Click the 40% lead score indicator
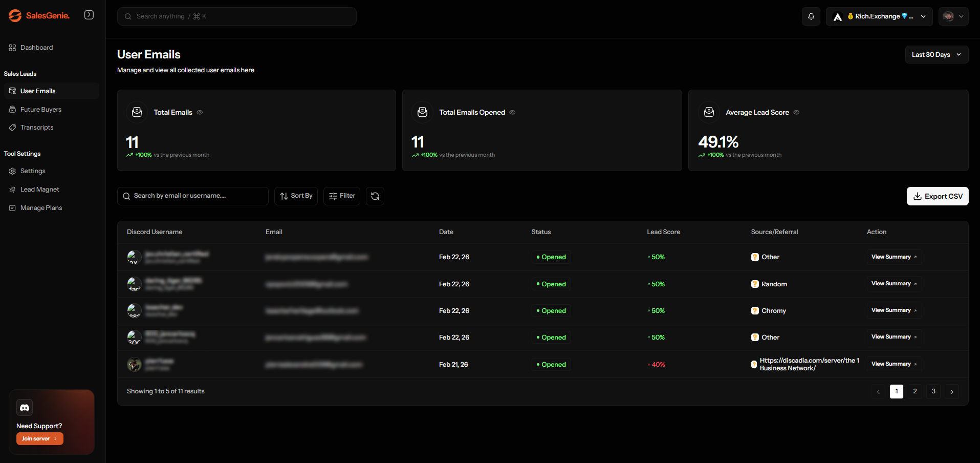 point(656,364)
